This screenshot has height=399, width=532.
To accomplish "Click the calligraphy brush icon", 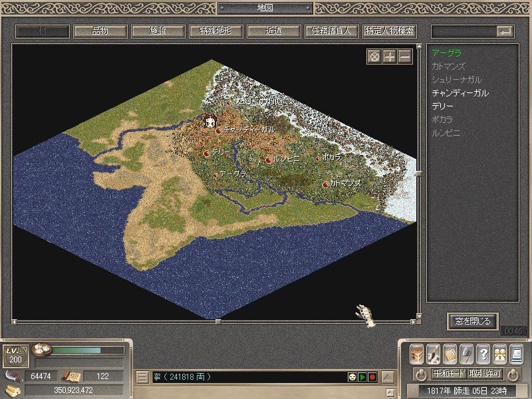I will [x=434, y=354].
